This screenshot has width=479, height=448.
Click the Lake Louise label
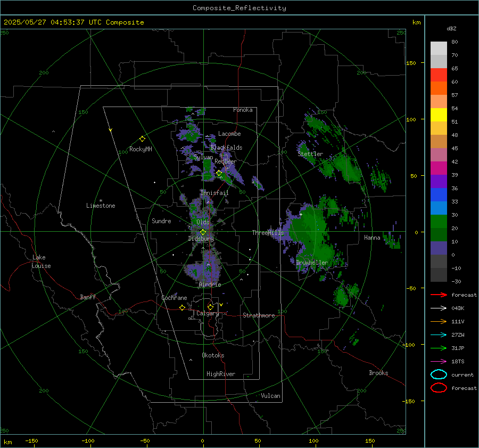pyautogui.click(x=41, y=262)
